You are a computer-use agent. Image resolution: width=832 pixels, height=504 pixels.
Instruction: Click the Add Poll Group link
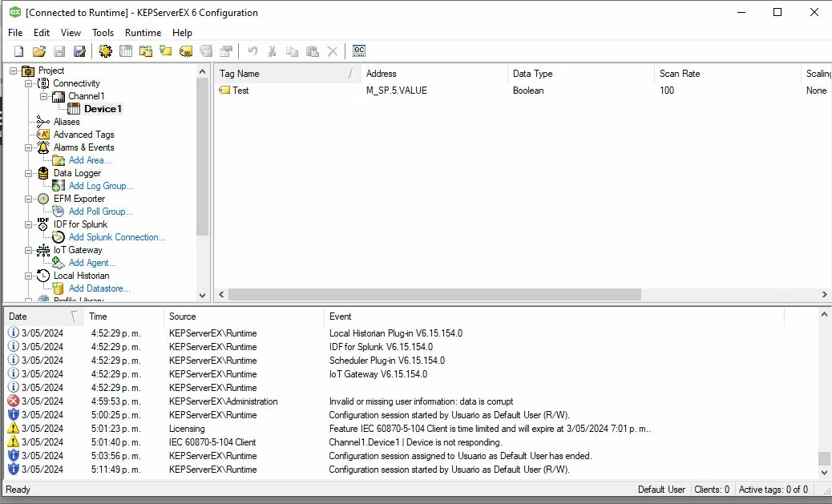click(x=100, y=212)
